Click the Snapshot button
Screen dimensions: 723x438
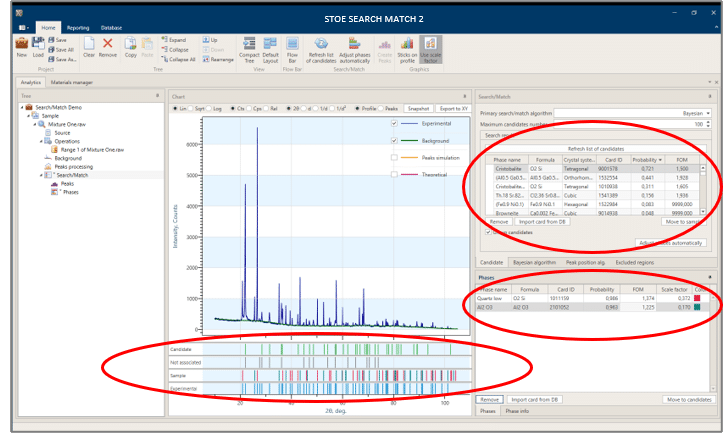tap(418, 108)
